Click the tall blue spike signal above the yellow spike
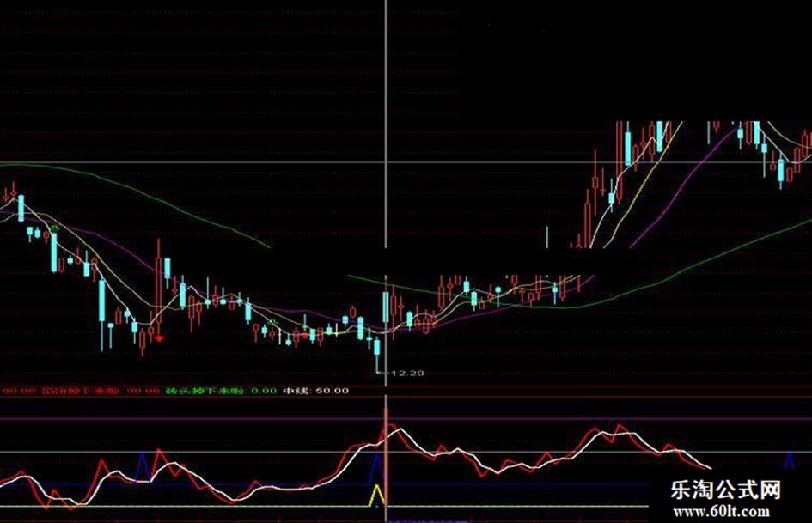 point(378,469)
